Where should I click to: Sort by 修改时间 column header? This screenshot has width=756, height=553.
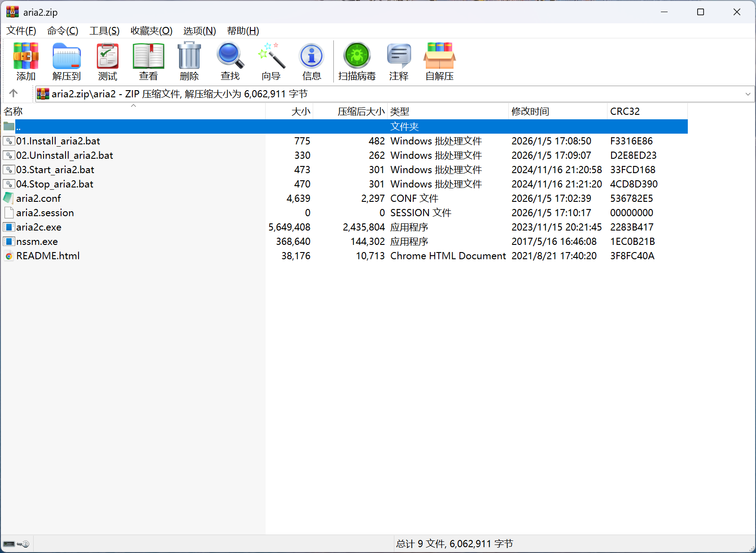(x=558, y=111)
